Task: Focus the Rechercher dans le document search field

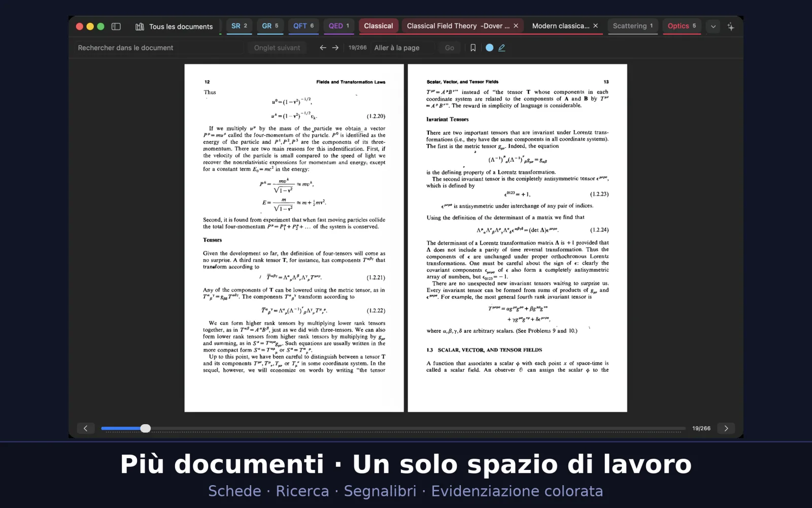Action: pos(159,48)
